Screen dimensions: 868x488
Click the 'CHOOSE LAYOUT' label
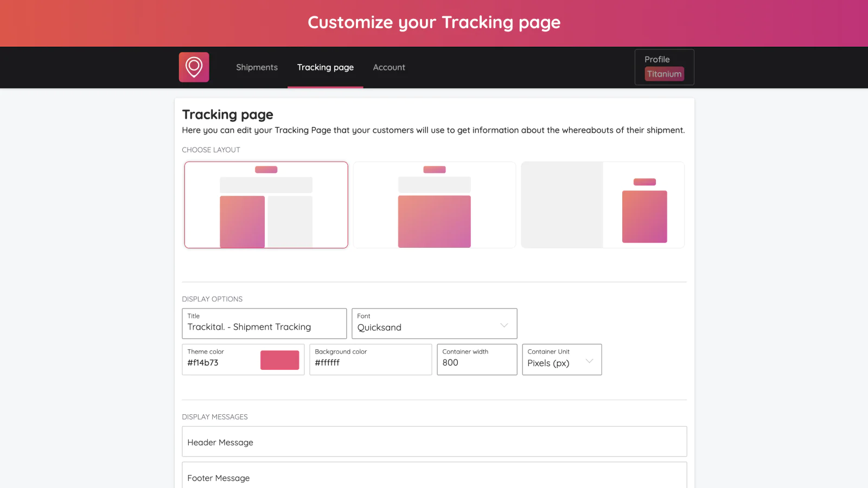click(x=211, y=150)
